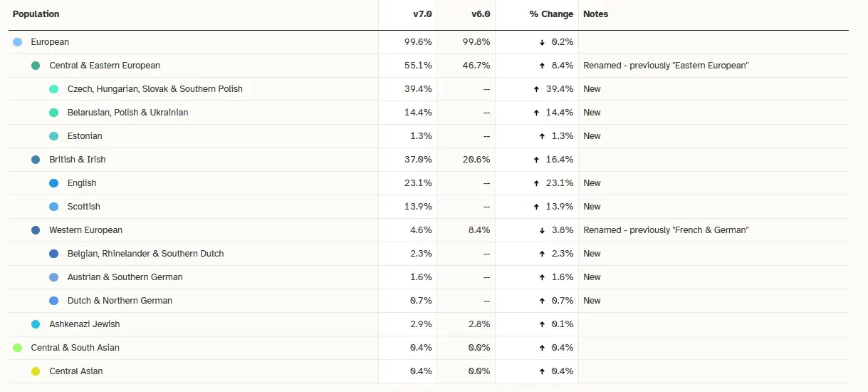Click the Scottish population color dot
Screen dimensions: 868x392
[x=54, y=207]
